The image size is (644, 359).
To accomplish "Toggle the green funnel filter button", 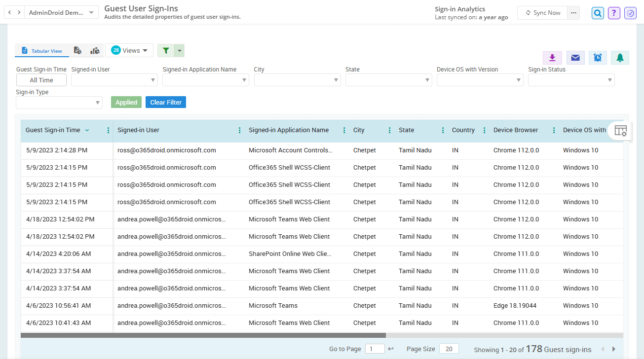I will [166, 50].
